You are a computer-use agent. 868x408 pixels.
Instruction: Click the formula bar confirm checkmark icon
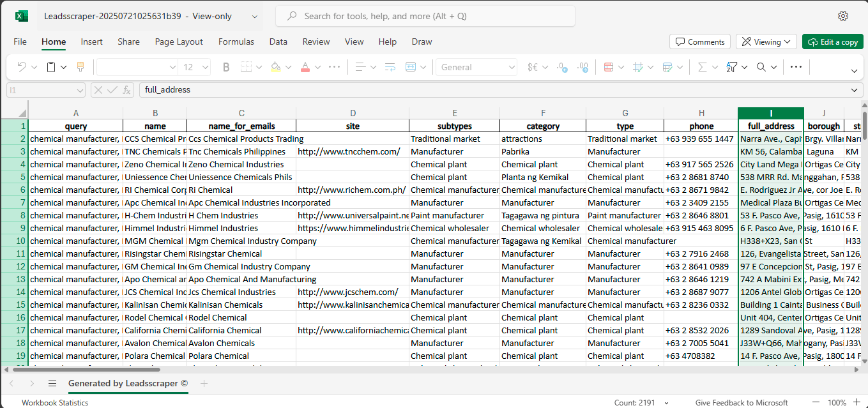[x=112, y=90]
